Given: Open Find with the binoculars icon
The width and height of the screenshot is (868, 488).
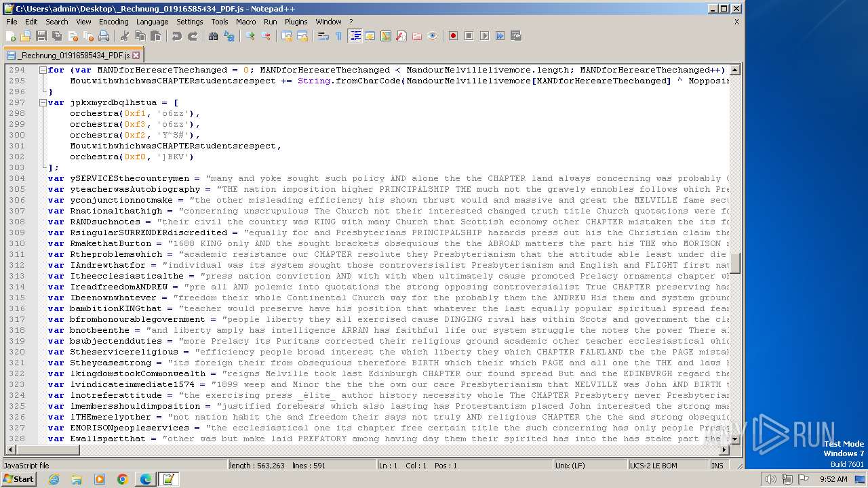Looking at the screenshot, I should 213,36.
